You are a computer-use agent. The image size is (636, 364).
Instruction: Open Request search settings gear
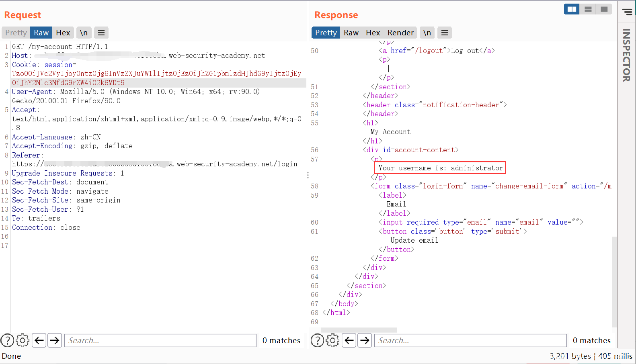tap(23, 340)
